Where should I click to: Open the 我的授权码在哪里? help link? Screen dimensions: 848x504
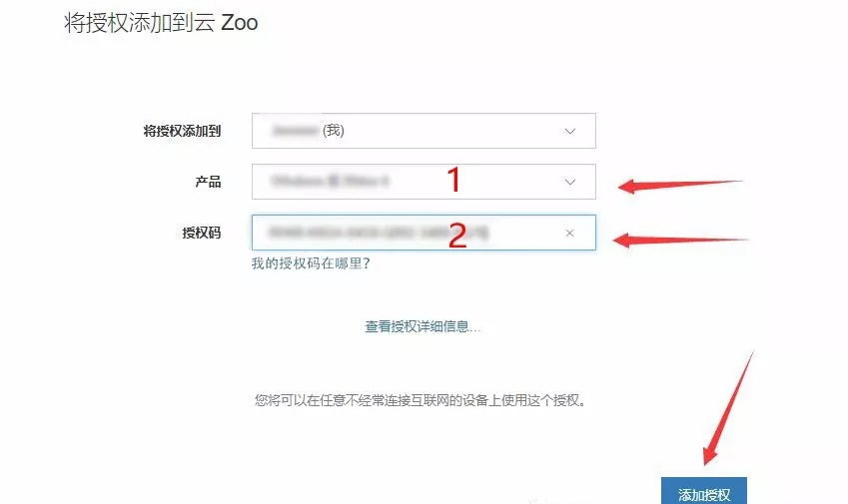click(311, 263)
